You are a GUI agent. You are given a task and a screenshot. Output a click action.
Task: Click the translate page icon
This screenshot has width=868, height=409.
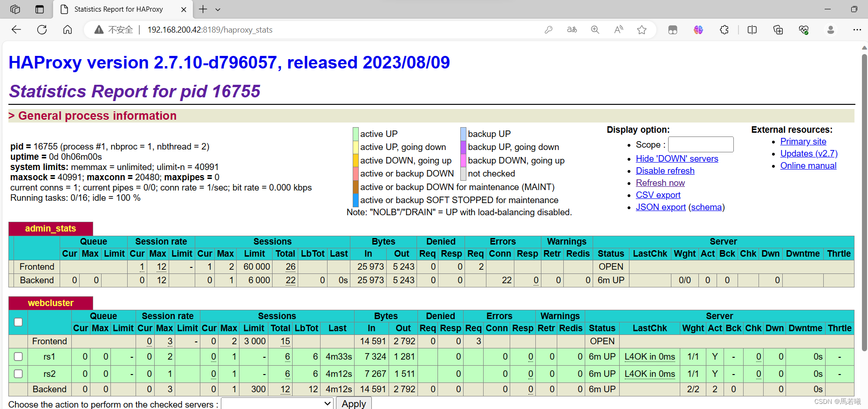[x=572, y=30]
